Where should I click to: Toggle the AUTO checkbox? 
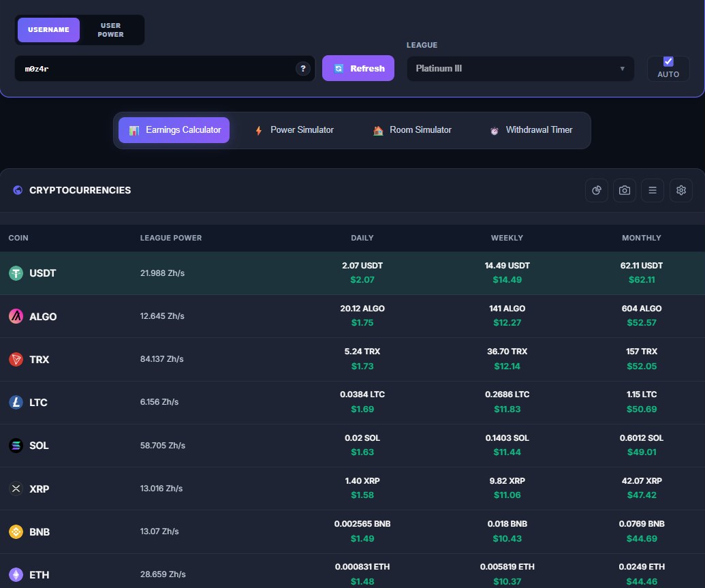(668, 61)
